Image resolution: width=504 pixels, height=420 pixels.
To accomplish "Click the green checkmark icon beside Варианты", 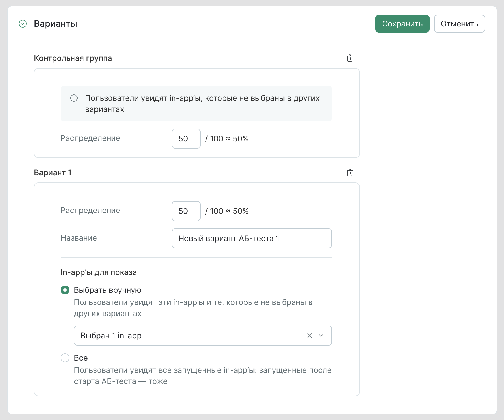I will click(x=23, y=24).
